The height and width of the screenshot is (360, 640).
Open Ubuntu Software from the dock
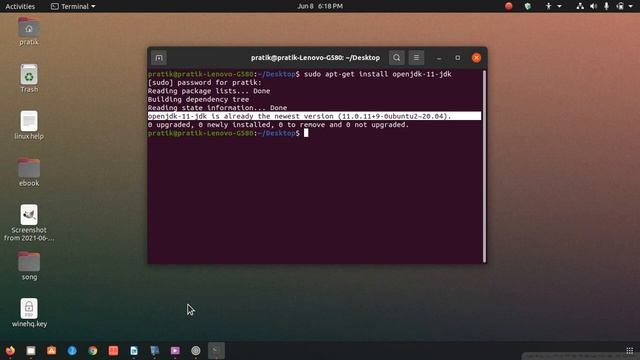click(x=51, y=351)
